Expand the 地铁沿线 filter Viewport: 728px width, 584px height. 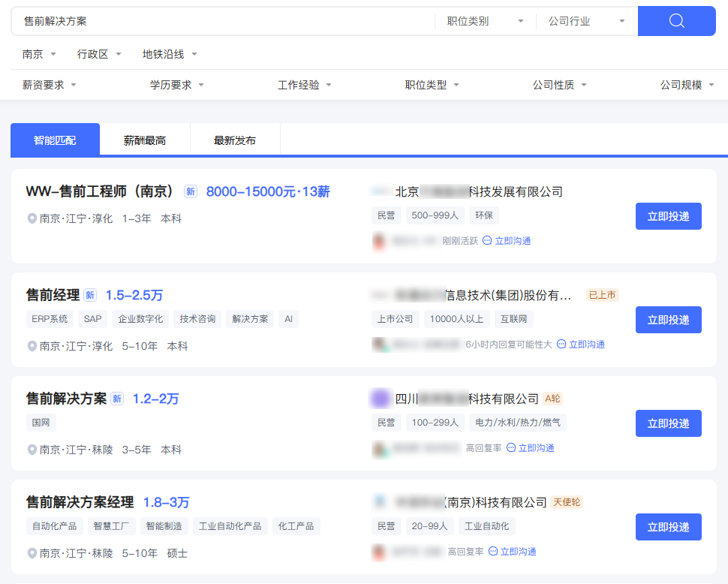(x=170, y=54)
